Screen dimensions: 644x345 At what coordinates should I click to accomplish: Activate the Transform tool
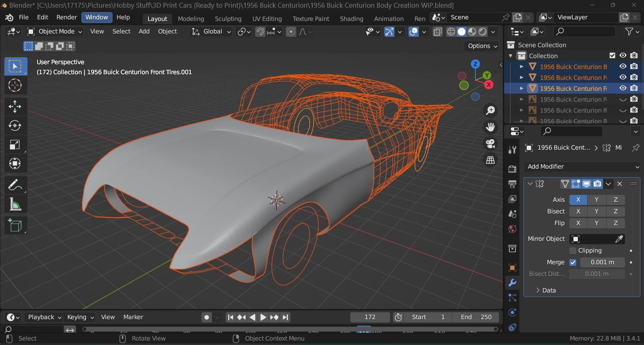15,164
